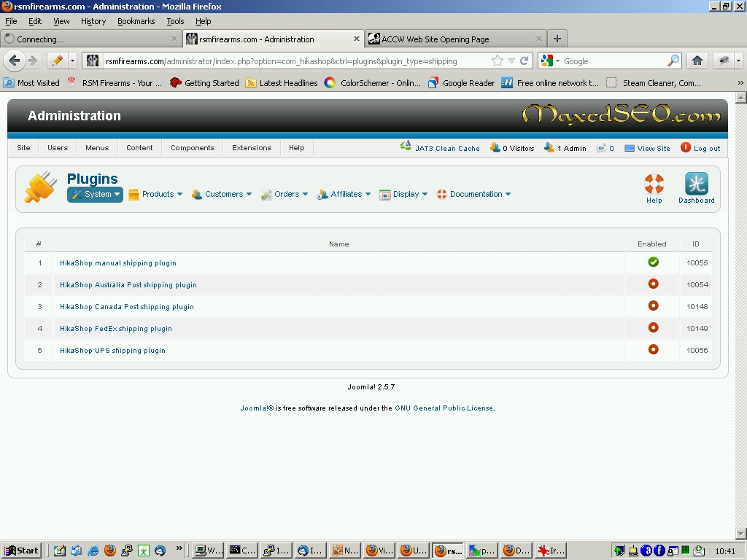Image resolution: width=747 pixels, height=560 pixels.
Task: Reload the current page
Action: tap(525, 61)
